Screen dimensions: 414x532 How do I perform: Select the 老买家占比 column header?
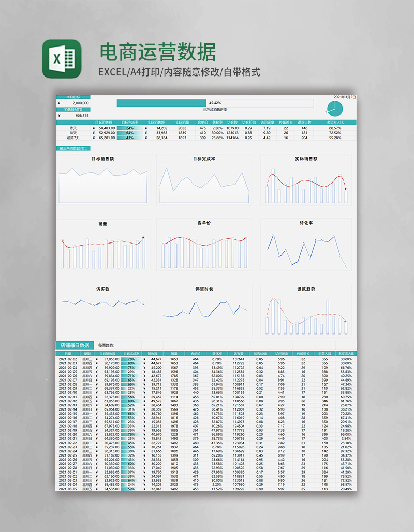334,121
